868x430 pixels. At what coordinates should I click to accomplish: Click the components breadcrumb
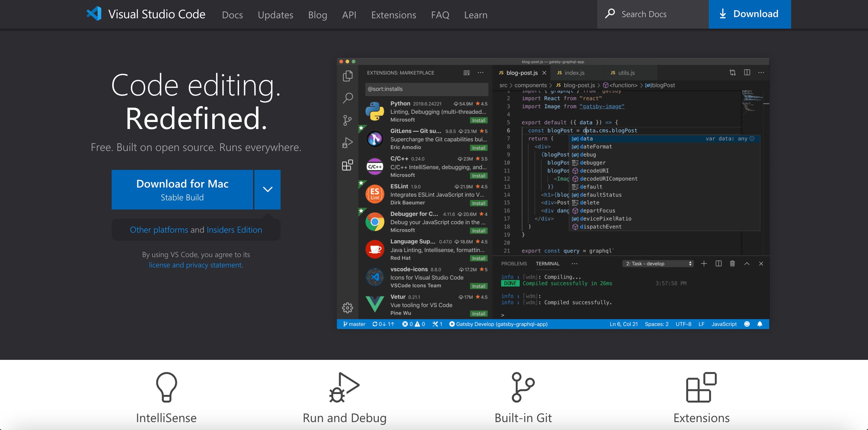[530, 85]
